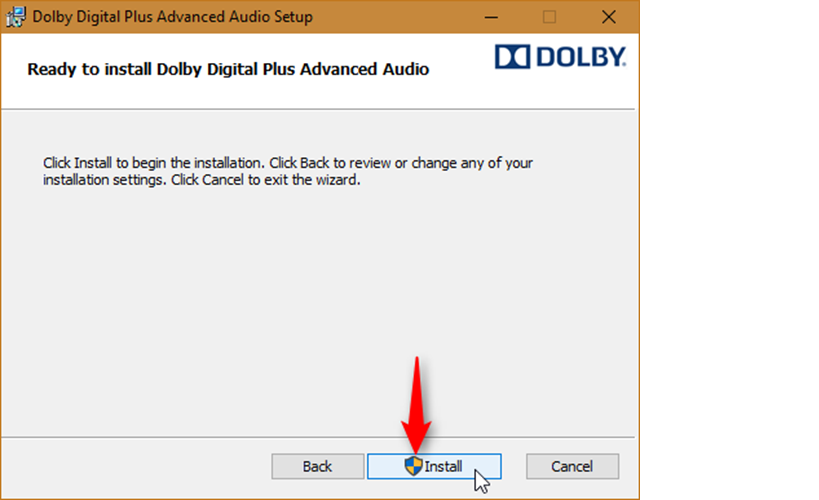
Task: Minimize the Dolby setup window
Action: [491, 17]
